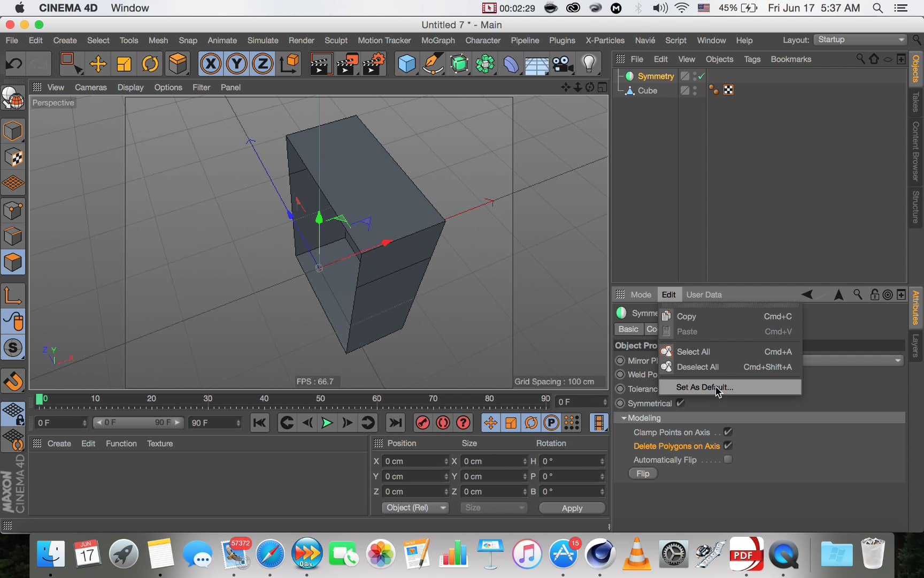This screenshot has height=578, width=924.
Task: Switch to Points mode in the left sidebar
Action: pos(13,210)
